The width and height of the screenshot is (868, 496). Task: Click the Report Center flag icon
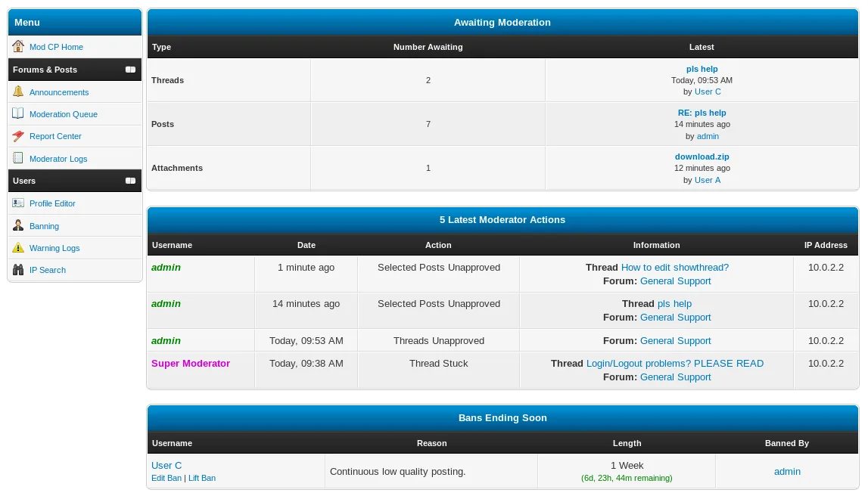point(18,136)
